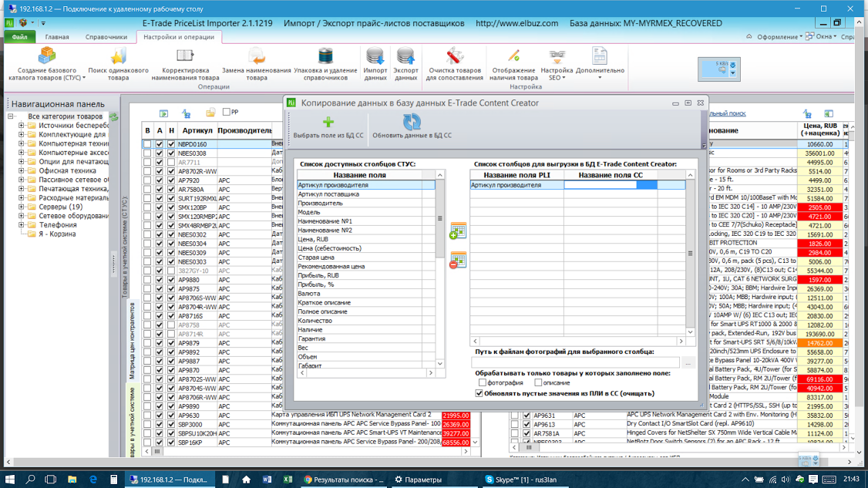Open Microsoft Edge from taskbar
The image size is (868, 488).
point(93,480)
